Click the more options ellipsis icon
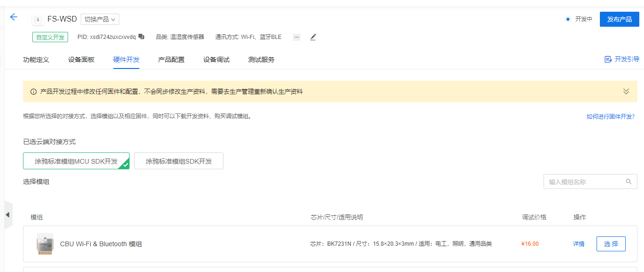The height and width of the screenshot is (272, 644). pos(296,37)
